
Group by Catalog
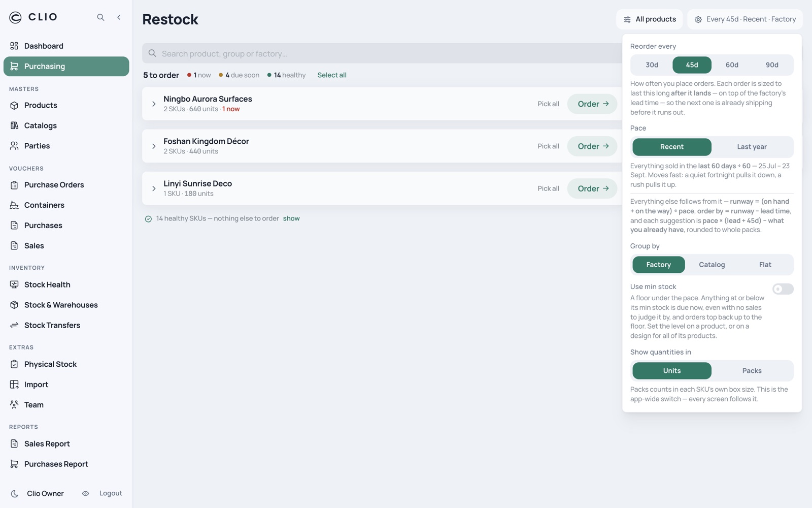tap(712, 265)
